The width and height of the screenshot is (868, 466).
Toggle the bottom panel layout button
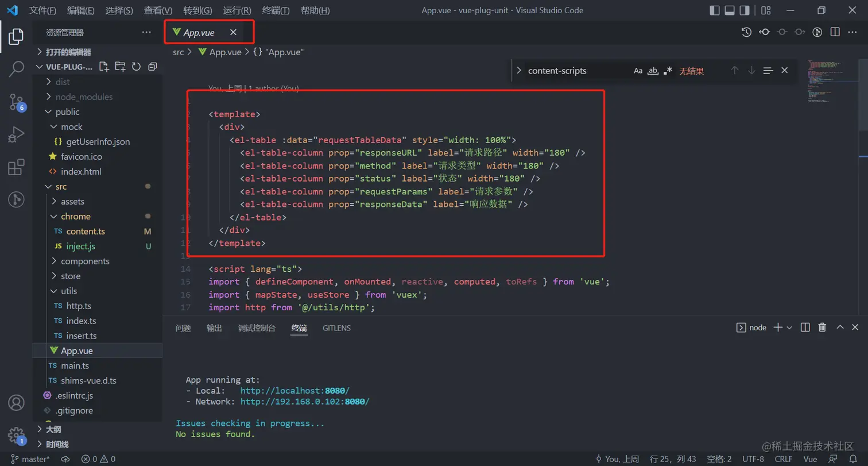pos(730,10)
